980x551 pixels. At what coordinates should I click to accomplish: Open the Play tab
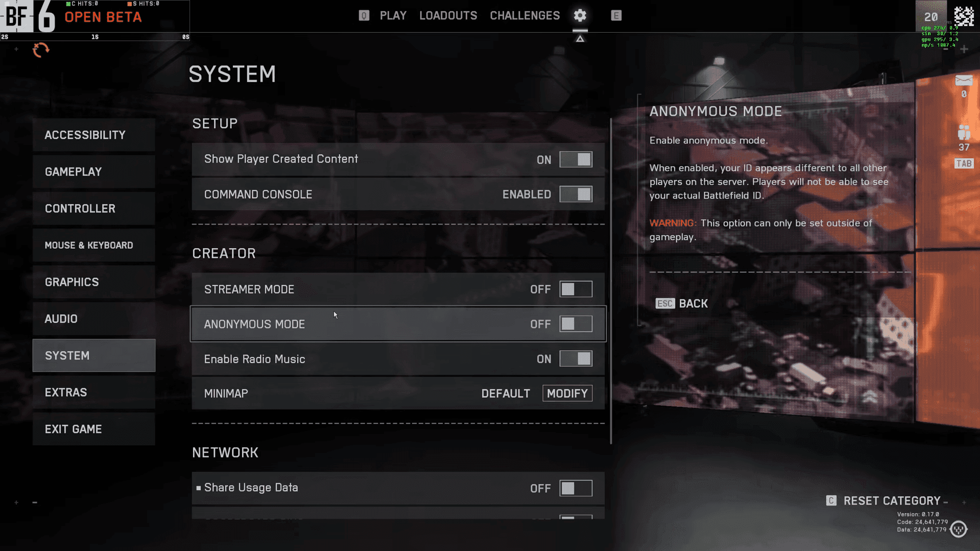[393, 15]
